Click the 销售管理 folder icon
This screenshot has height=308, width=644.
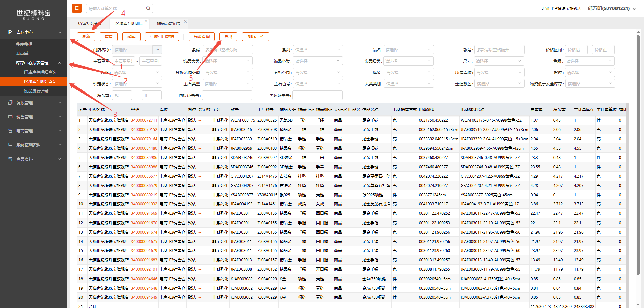[x=10, y=117]
